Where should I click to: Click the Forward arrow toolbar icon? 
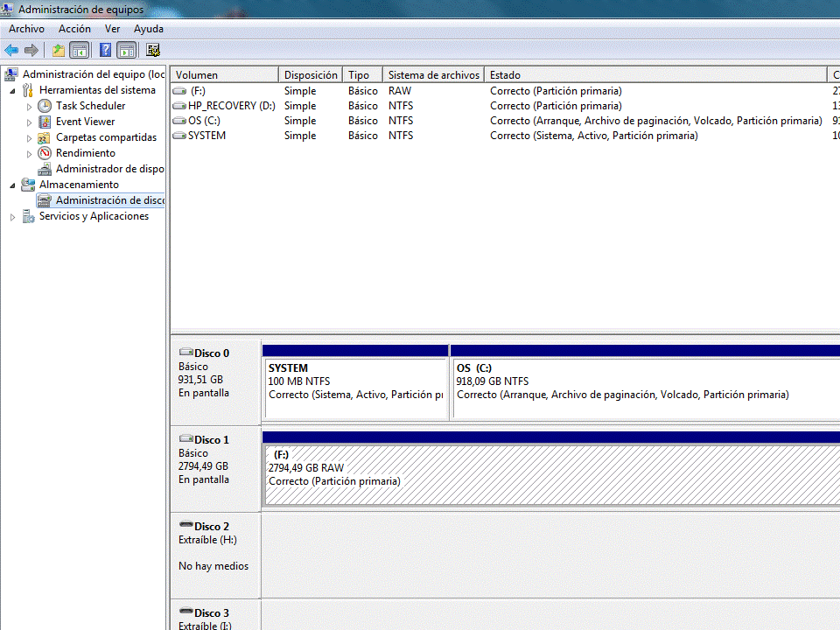[31, 50]
